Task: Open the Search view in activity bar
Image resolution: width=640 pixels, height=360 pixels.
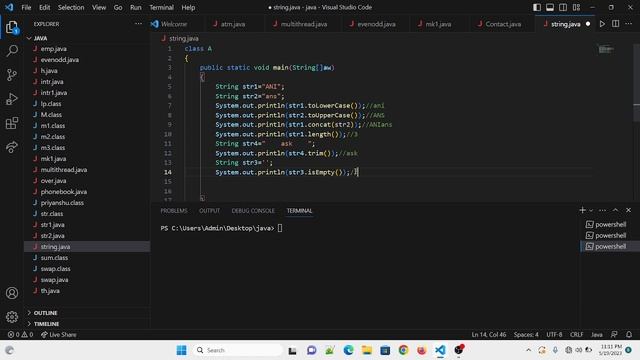Action: coord(12,51)
